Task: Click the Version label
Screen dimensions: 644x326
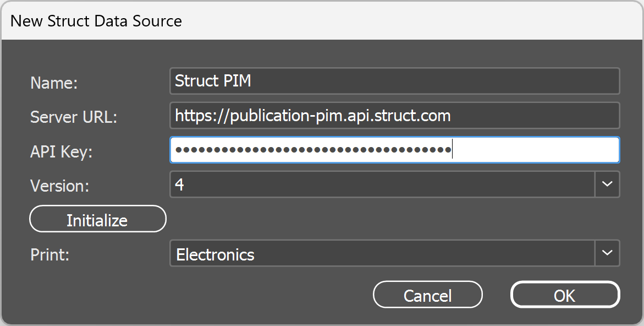Action: click(59, 186)
